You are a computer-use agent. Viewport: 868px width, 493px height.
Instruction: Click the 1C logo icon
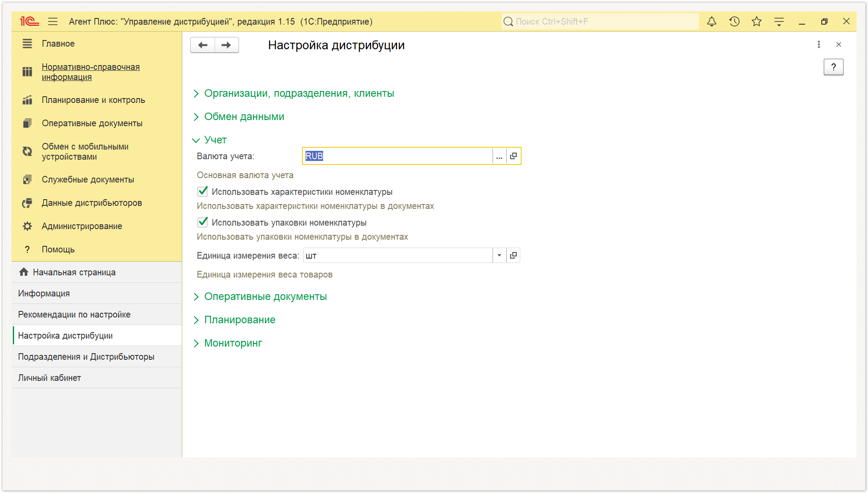pos(29,21)
